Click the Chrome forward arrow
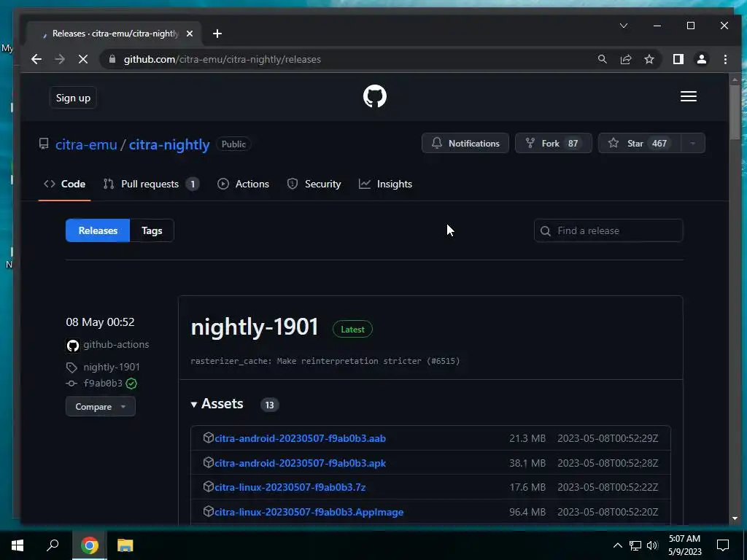 tap(60, 59)
